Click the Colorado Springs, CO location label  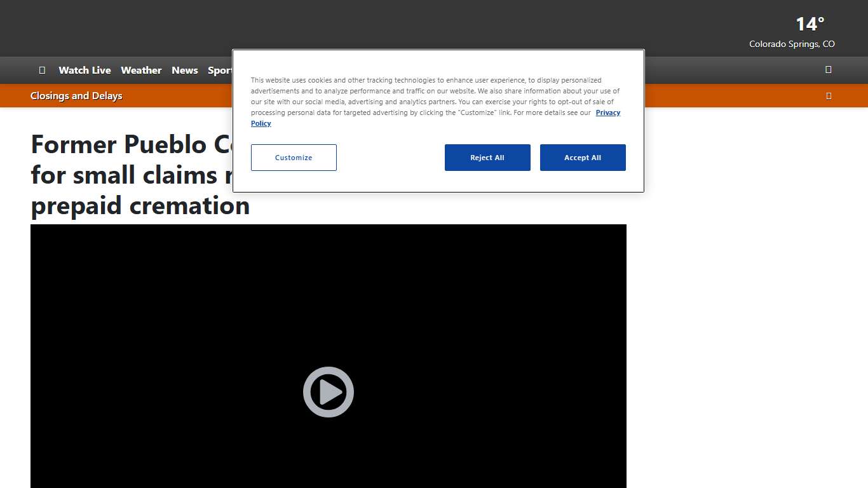click(x=792, y=44)
